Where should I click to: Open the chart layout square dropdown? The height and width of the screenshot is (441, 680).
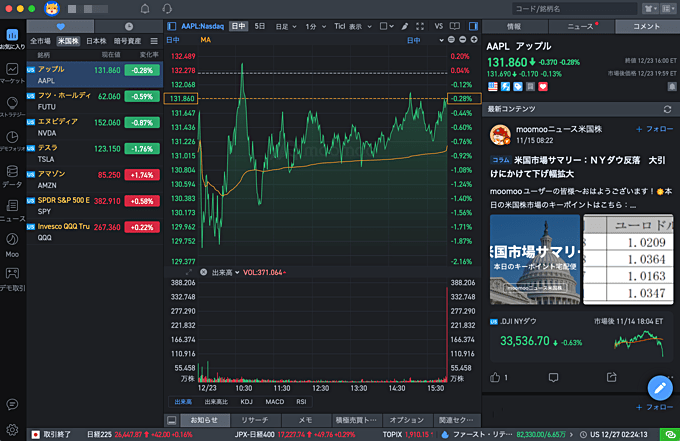(x=386, y=26)
